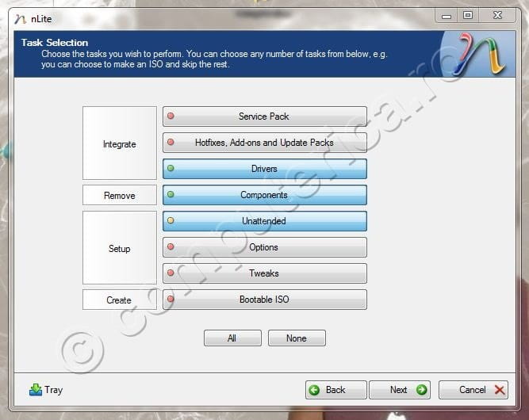Enable Hotfixes, Add-ons and Update Packs
Viewport: 529px width, 420px height.
click(265, 143)
